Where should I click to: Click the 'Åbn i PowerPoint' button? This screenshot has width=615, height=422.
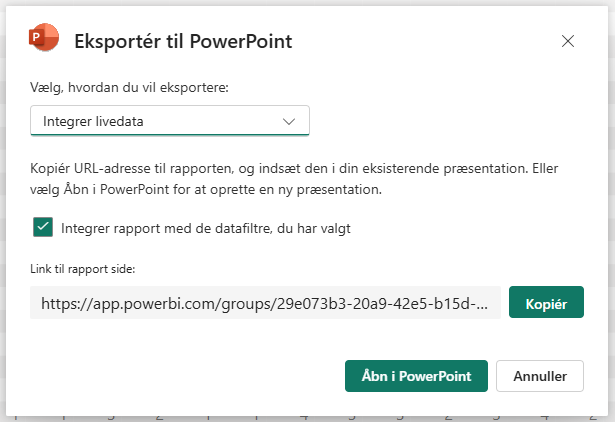[415, 377]
